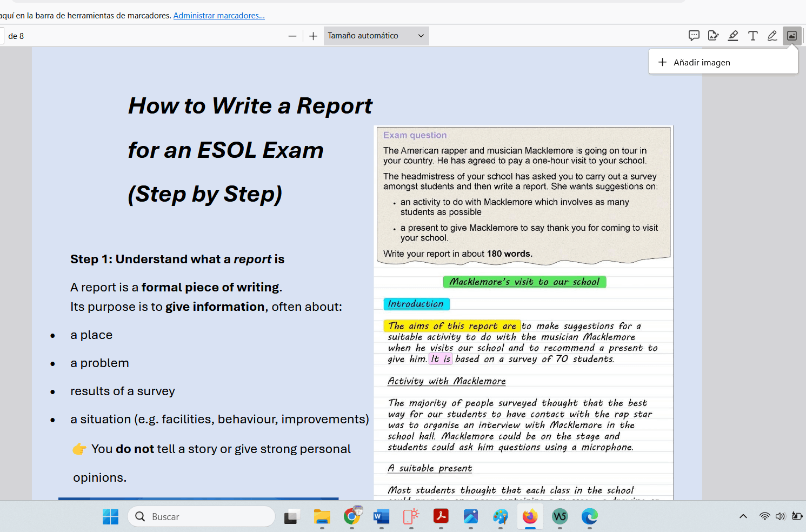This screenshot has height=532, width=806.
Task: Open the Wi-Fi network status icon
Action: point(764,516)
